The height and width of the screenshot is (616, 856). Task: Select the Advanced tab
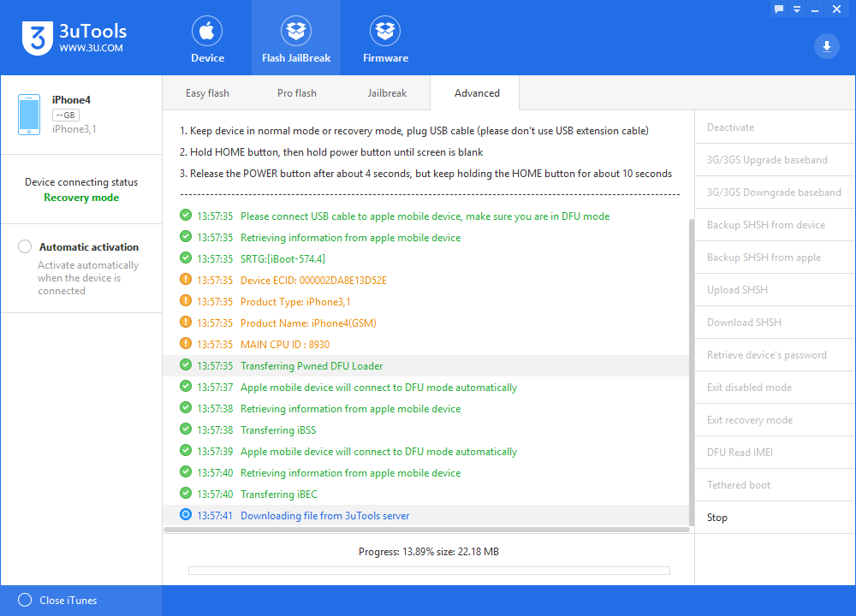point(477,93)
